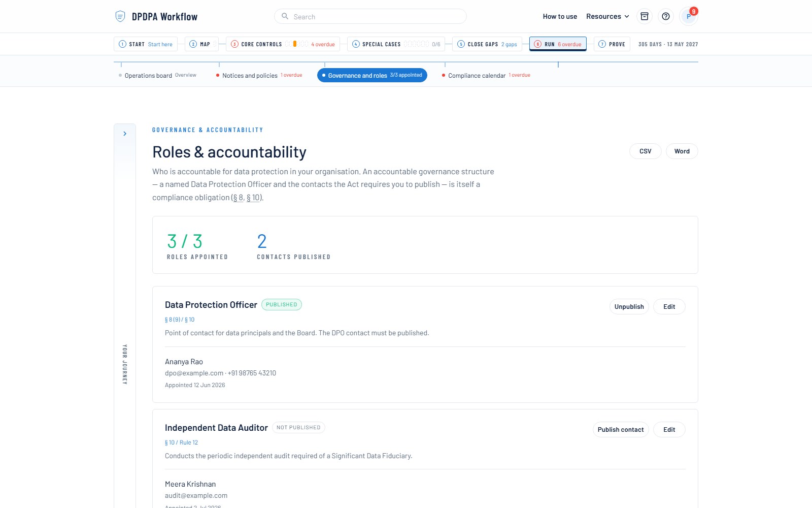
Task: Focus the Search input field
Action: [370, 16]
